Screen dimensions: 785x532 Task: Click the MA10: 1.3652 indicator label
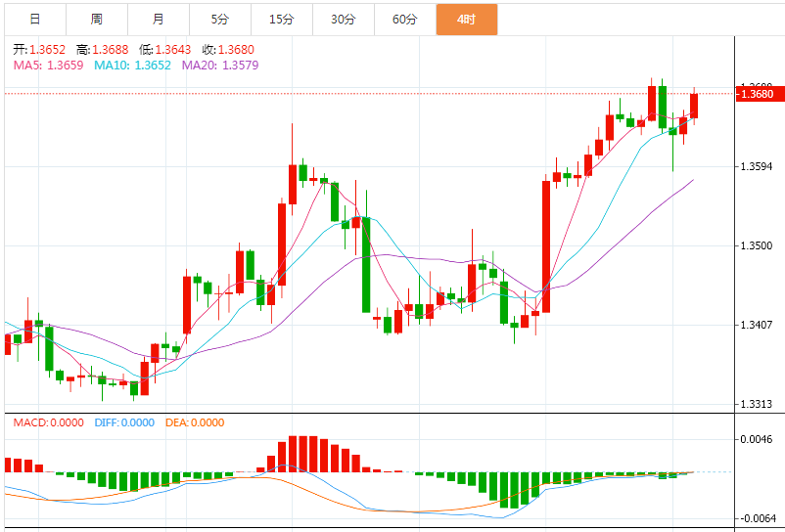[x=133, y=65]
